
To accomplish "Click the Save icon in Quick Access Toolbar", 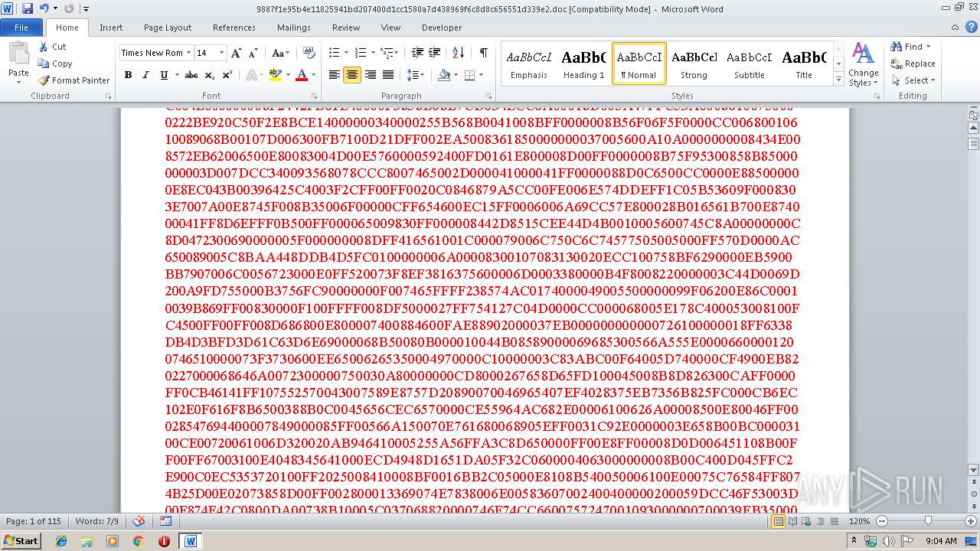I will (x=28, y=8).
